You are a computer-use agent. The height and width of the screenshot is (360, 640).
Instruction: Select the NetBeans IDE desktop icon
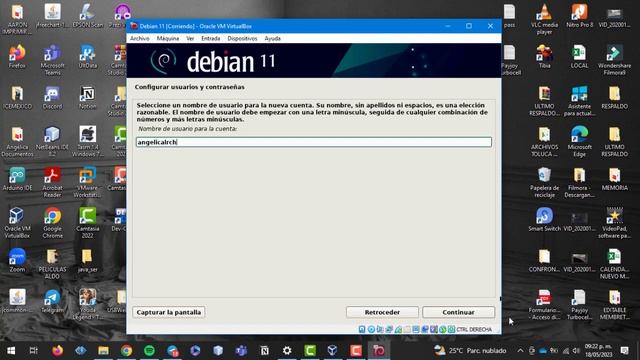(52, 142)
